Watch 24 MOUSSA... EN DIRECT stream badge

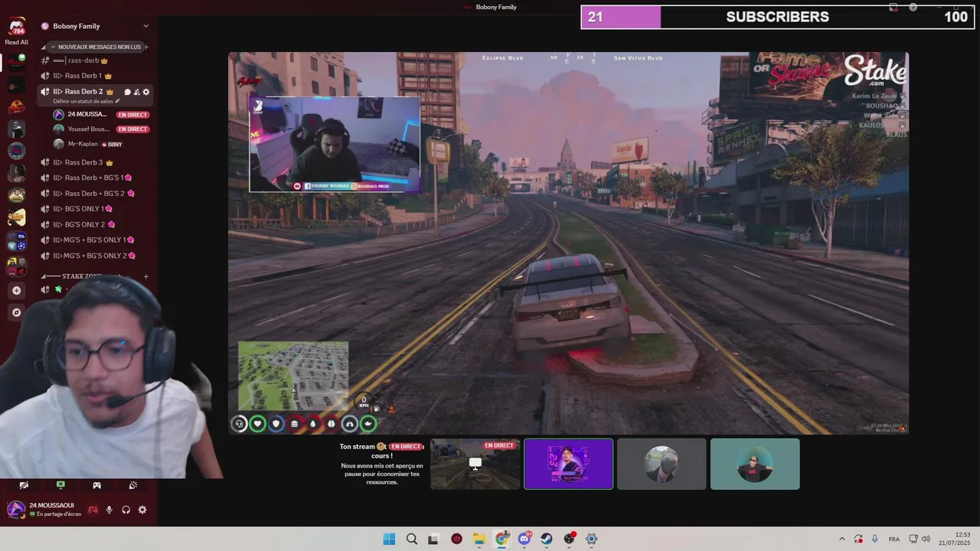132,115
